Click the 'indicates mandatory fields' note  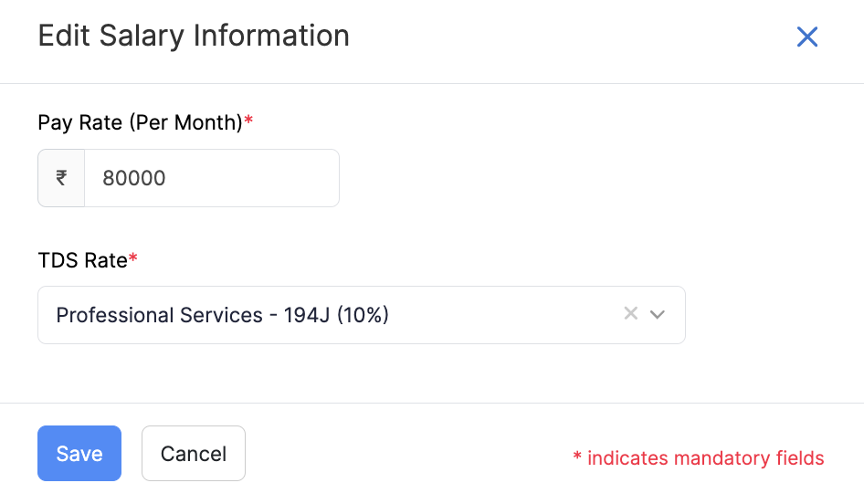[705, 458]
